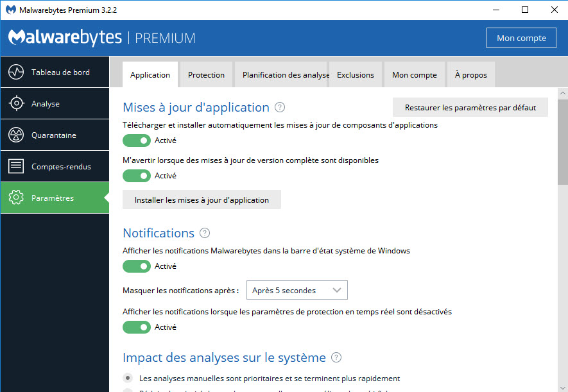Click the Comptes-rendus list icon
This screenshot has width=568, height=392.
16,167
